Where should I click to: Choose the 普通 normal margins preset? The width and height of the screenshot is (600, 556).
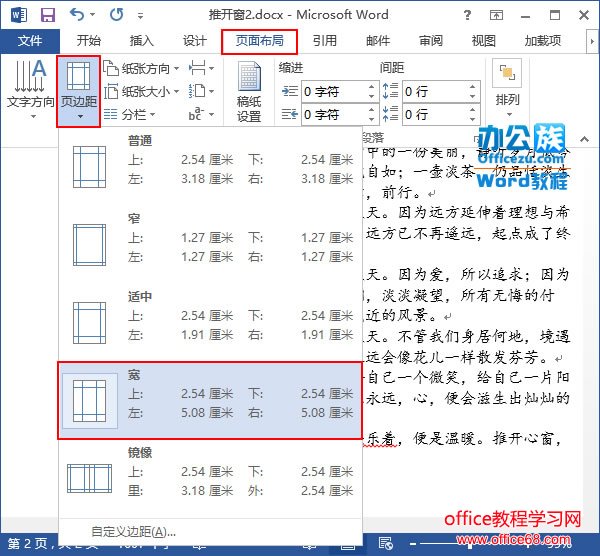click(210, 166)
